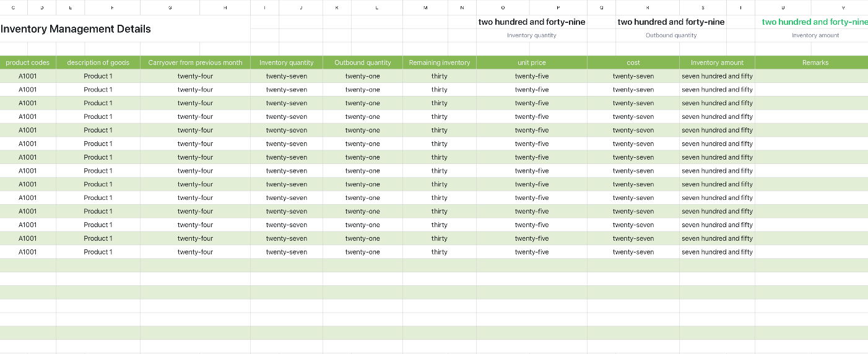Click "Inventory quantity" in the green header row
Image resolution: width=868 pixels, height=354 pixels.
(x=287, y=63)
